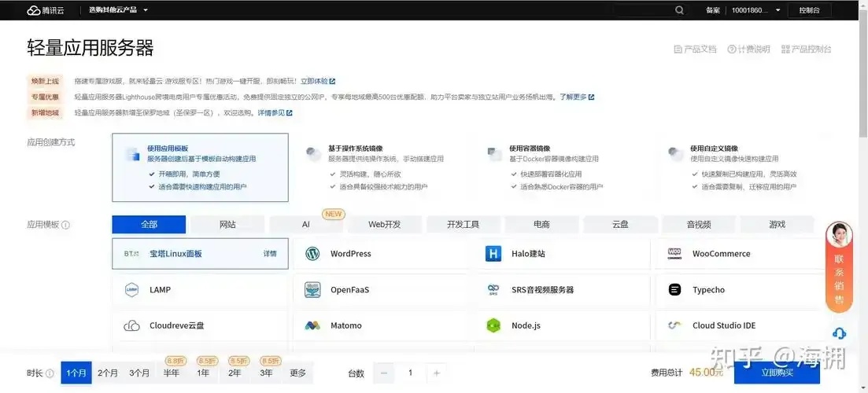Open the 计费说明 link

pos(748,50)
